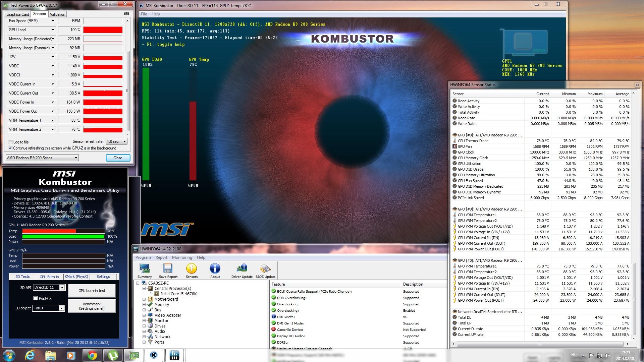The width and height of the screenshot is (644, 362).
Task: Click the GPU-Z screenshot camera icon
Action: tap(126, 14)
